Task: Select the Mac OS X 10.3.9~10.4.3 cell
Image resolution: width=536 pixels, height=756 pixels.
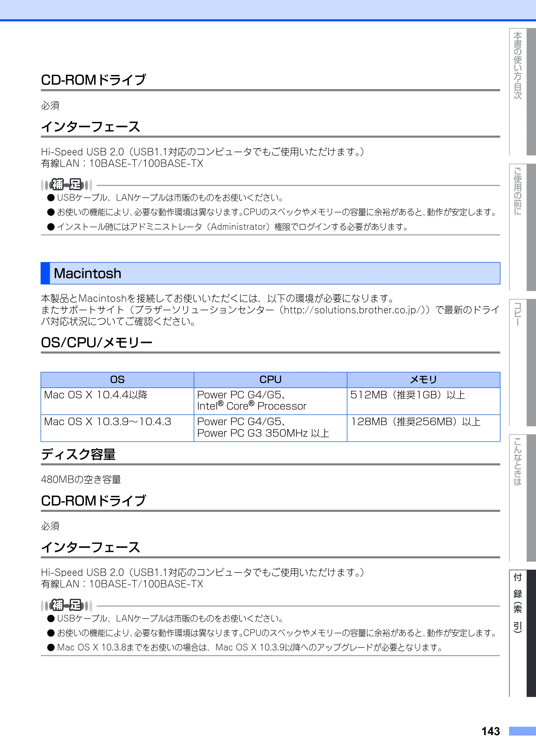Action: [x=117, y=428]
